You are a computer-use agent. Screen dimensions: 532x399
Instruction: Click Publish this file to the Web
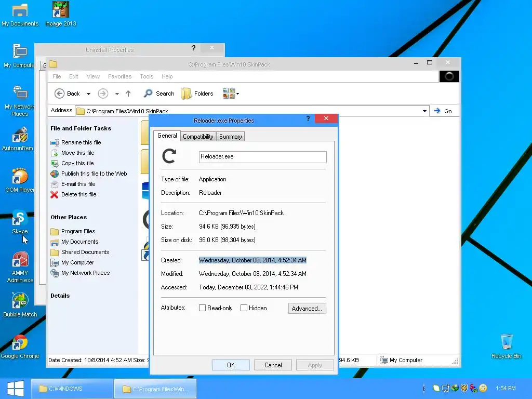tap(94, 174)
